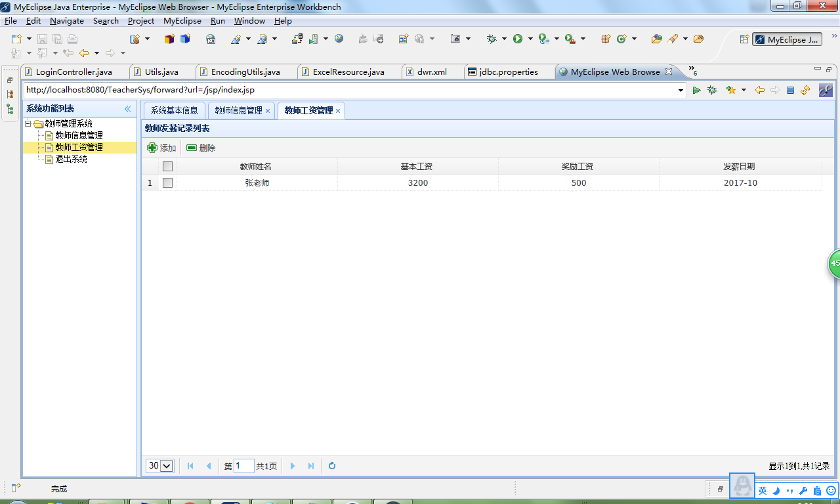Screen dimensions: 840x504
Task: Open the Navigate menu
Action: (66, 20)
